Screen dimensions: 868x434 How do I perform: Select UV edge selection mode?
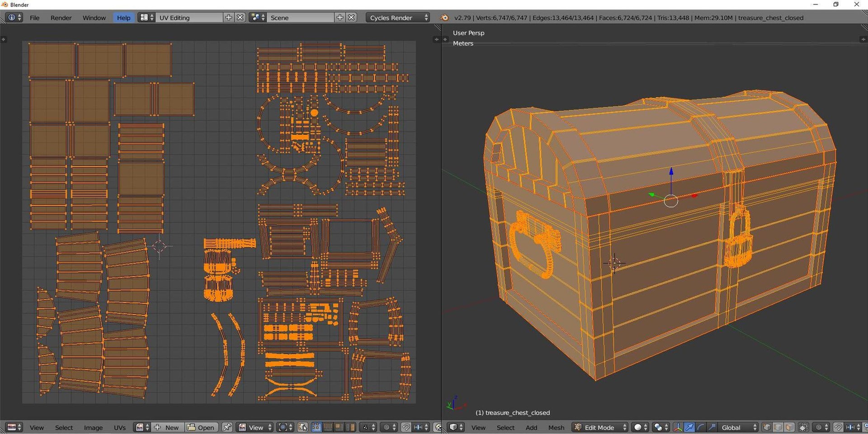pos(328,427)
